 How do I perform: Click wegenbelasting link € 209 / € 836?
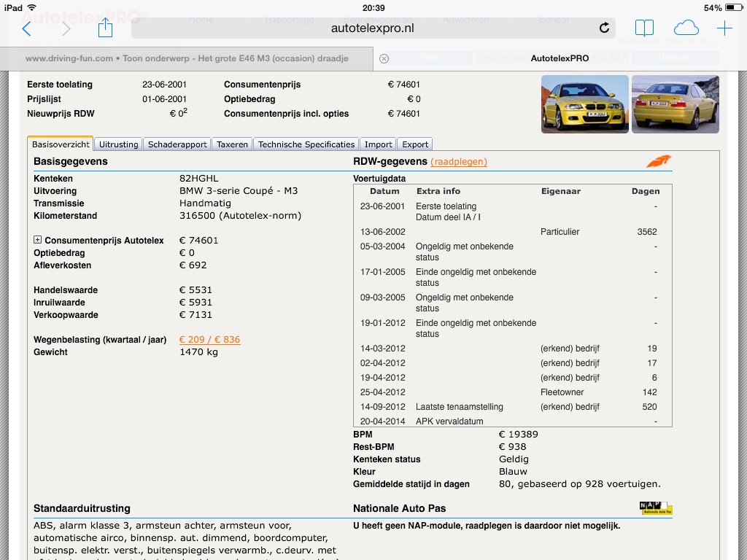pos(209,340)
